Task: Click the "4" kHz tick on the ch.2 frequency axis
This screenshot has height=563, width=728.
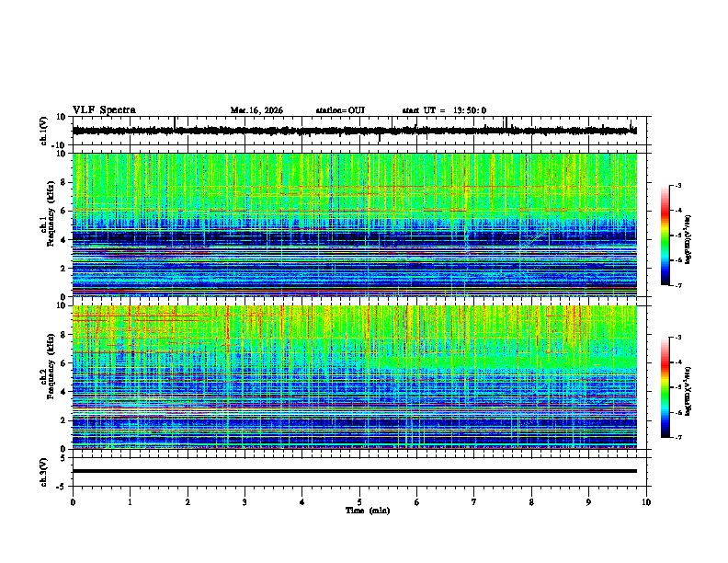Action: coord(64,392)
